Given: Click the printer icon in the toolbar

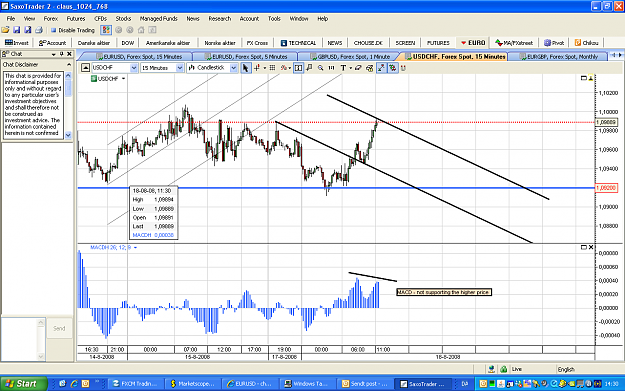Looking at the screenshot, I should (39, 30).
